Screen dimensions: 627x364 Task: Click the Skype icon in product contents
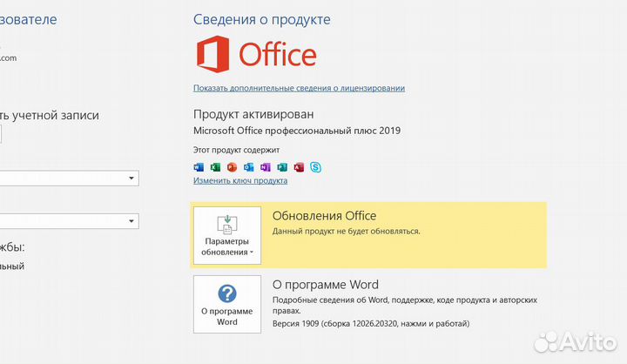pyautogui.click(x=315, y=167)
